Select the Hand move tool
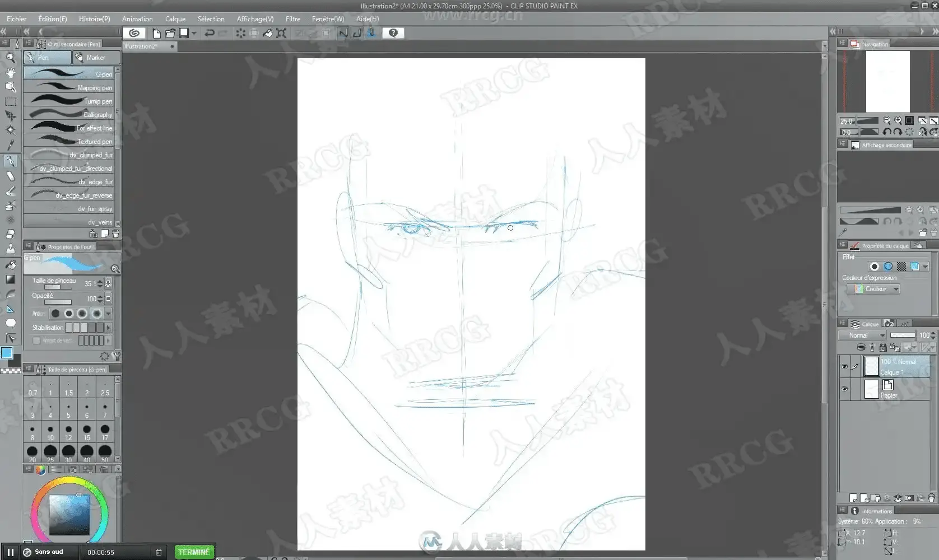 10,72
